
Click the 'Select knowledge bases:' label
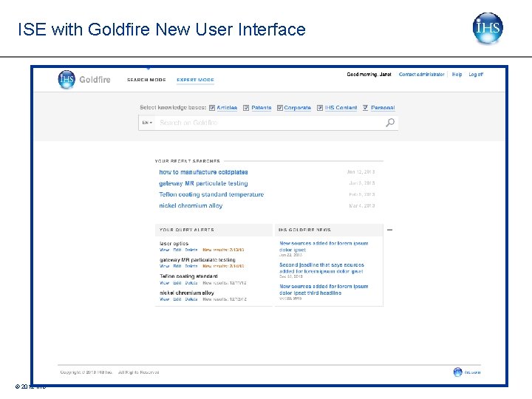point(173,108)
